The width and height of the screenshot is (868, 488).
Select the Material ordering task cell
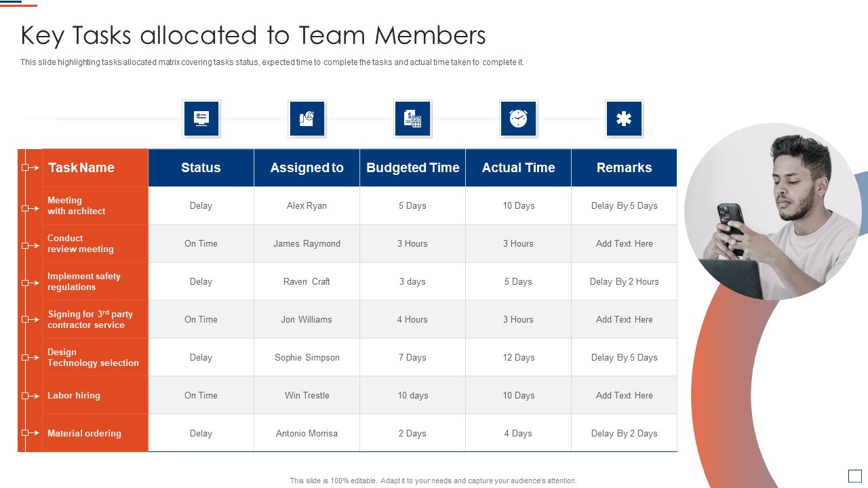click(x=96, y=433)
